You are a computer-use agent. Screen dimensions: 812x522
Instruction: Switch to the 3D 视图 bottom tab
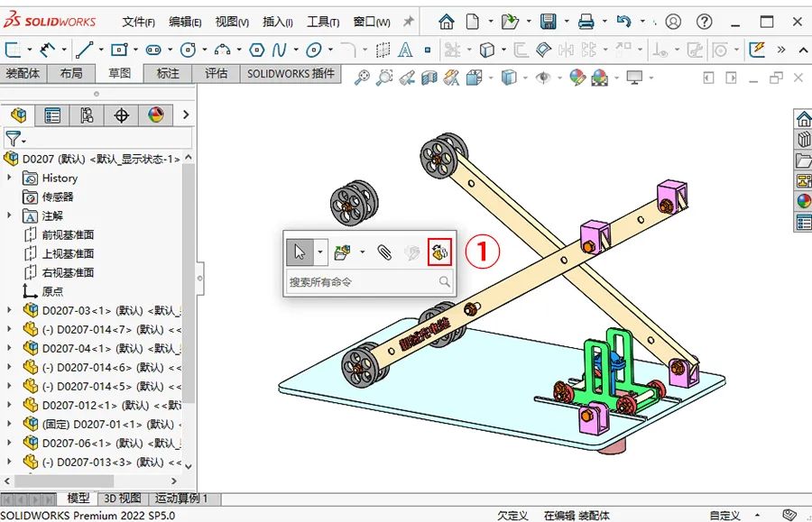point(122,499)
